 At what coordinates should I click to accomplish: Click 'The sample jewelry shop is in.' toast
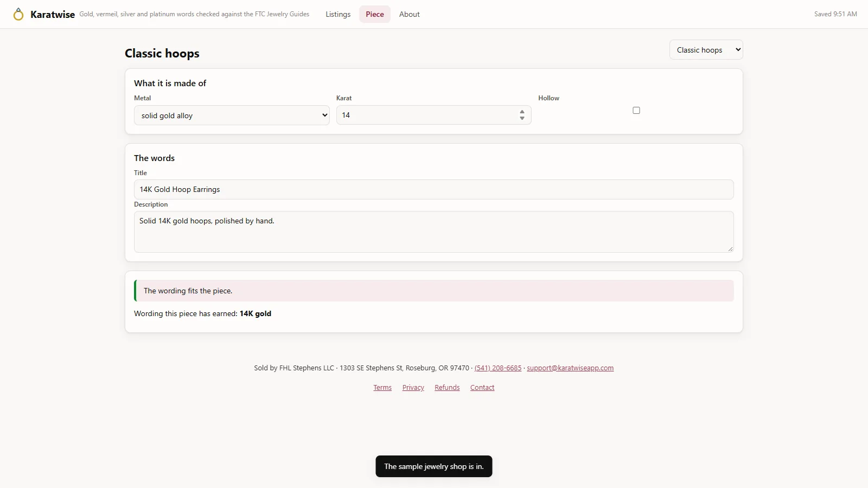tap(434, 466)
